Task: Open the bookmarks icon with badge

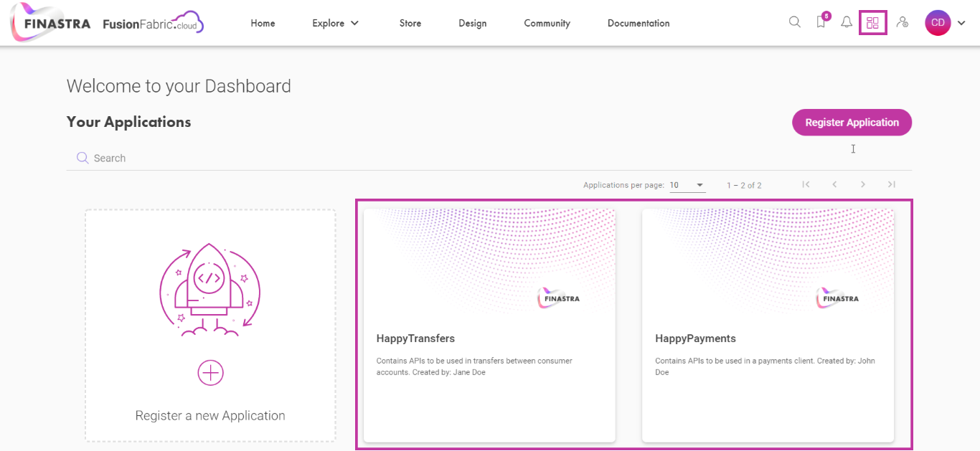Action: [822, 21]
